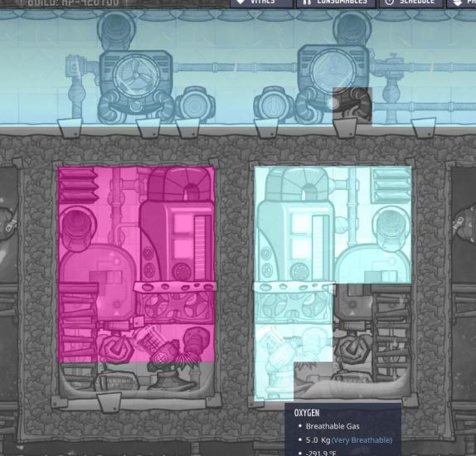
Task: Select the trapezoid hatch beneath the pink room
Action: click(109, 401)
